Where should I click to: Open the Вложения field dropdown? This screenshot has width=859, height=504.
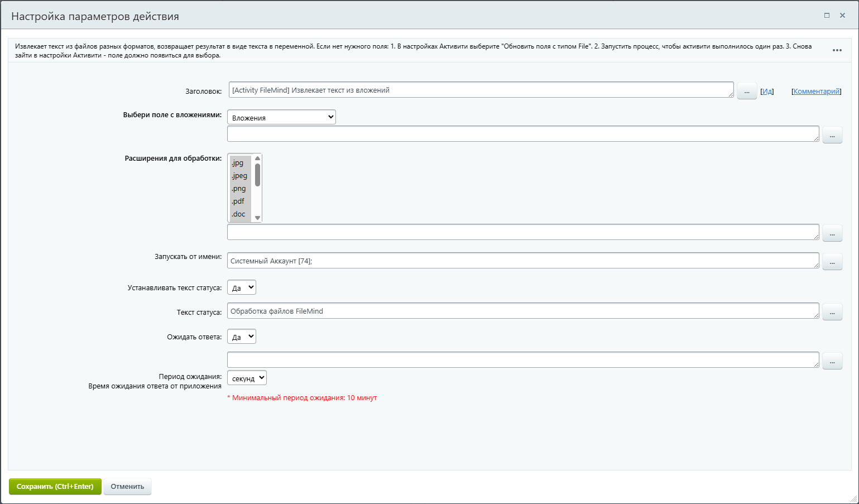pyautogui.click(x=281, y=117)
